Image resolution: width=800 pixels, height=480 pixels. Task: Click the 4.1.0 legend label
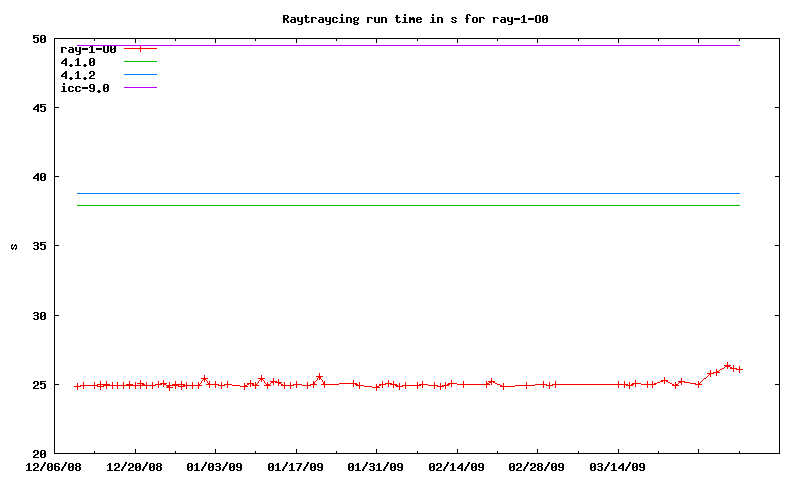(x=78, y=62)
